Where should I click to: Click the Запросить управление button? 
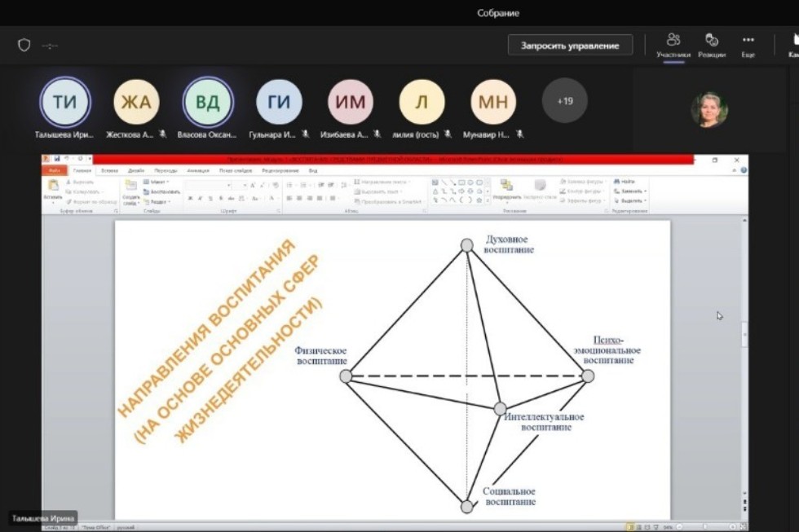pos(570,46)
